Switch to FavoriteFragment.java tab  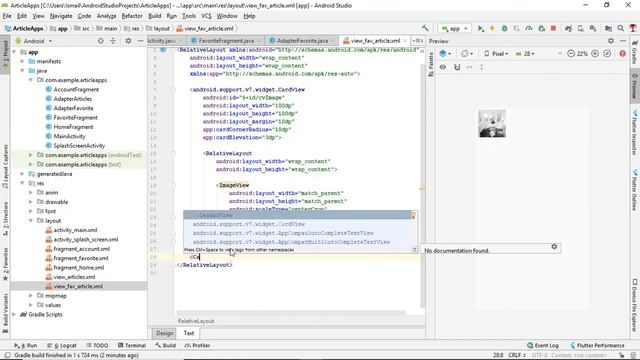point(226,41)
